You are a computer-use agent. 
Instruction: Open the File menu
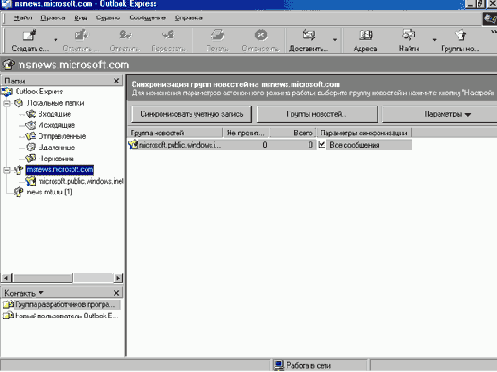(x=23, y=18)
